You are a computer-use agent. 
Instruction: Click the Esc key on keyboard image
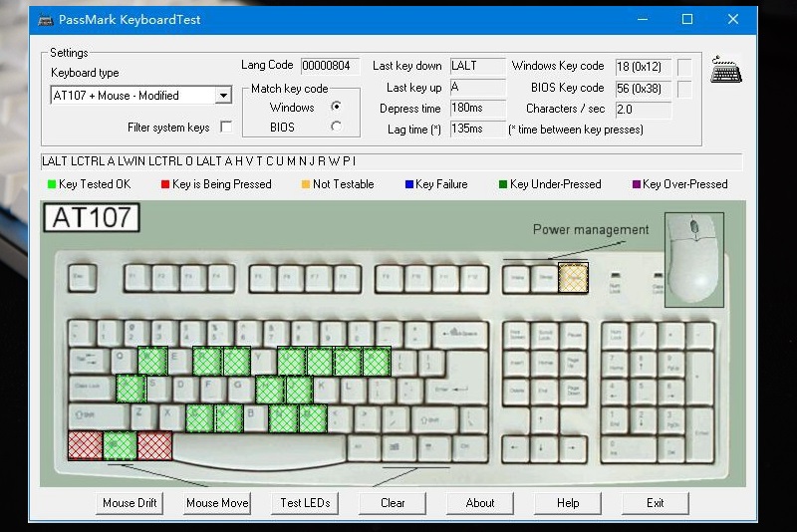click(83, 277)
